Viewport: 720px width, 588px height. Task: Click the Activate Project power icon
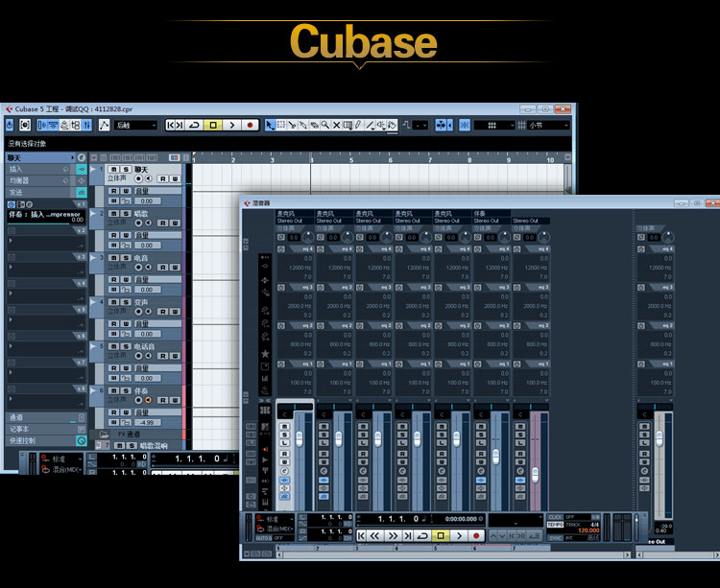pyautogui.click(x=10, y=125)
